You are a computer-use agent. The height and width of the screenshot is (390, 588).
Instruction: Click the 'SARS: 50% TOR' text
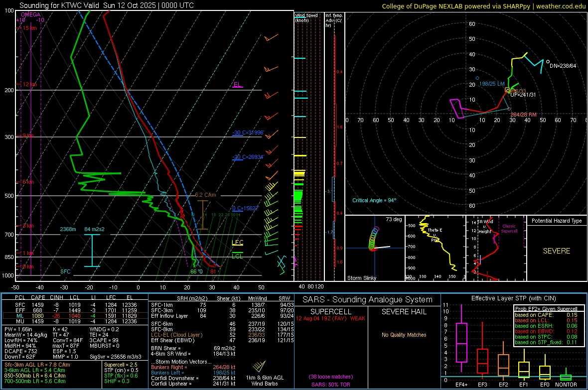click(x=331, y=385)
